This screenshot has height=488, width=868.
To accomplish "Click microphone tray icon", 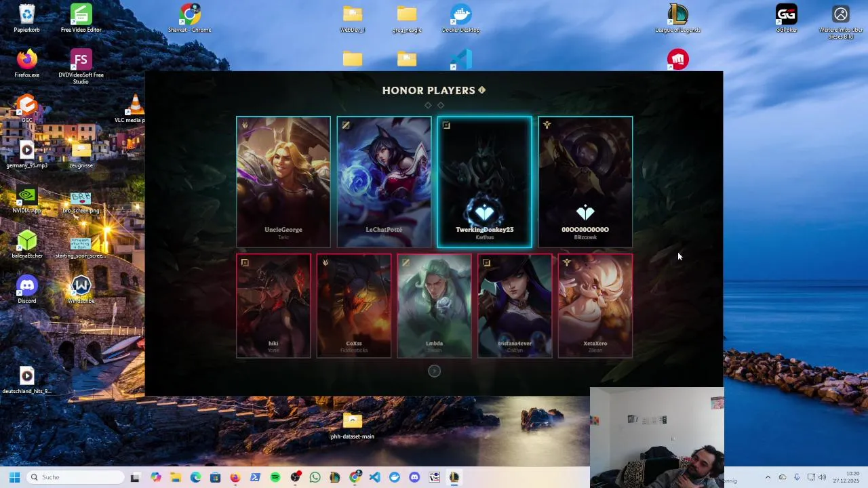I will pyautogui.click(x=797, y=477).
